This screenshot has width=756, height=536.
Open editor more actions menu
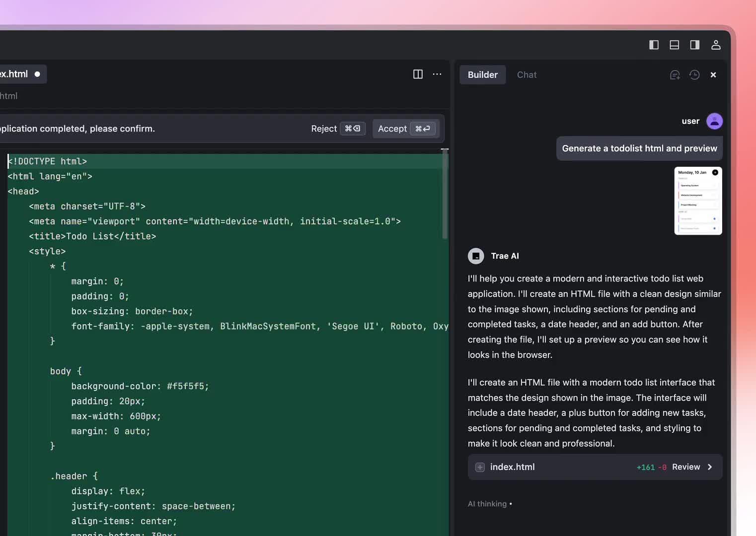437,74
